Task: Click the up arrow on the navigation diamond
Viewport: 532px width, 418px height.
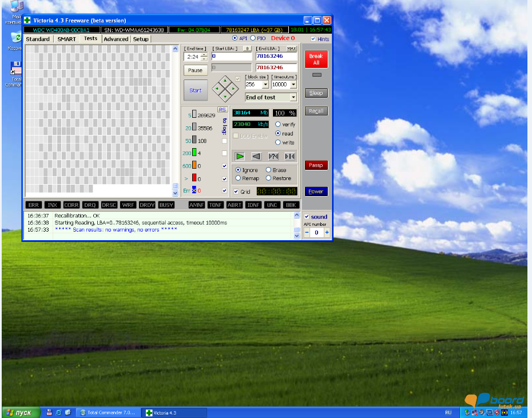Action: (x=225, y=81)
